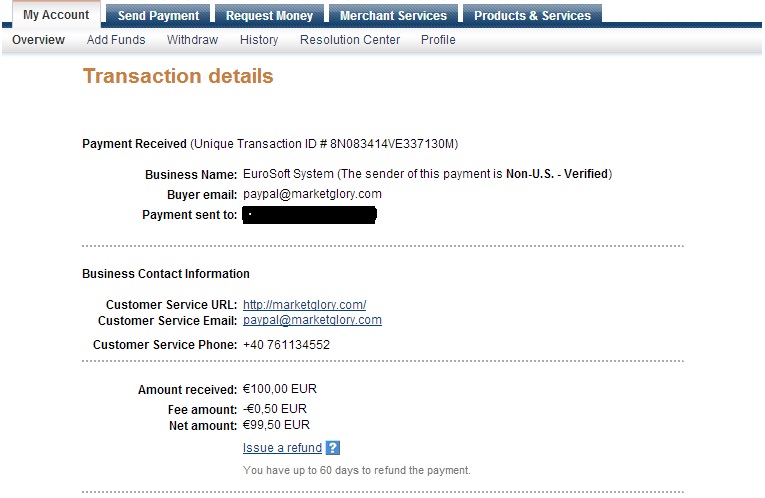
Task: Follow the http://marketglory.com/ customer service link
Action: [x=304, y=305]
